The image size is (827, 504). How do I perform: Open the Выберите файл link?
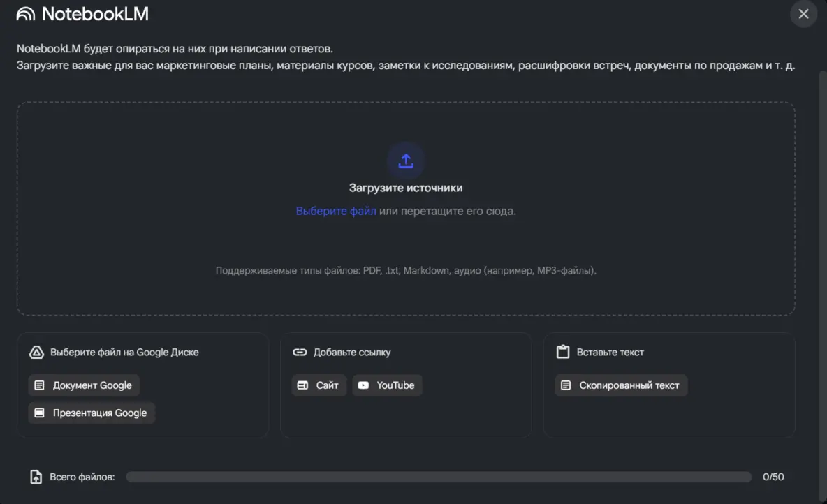pyautogui.click(x=335, y=211)
